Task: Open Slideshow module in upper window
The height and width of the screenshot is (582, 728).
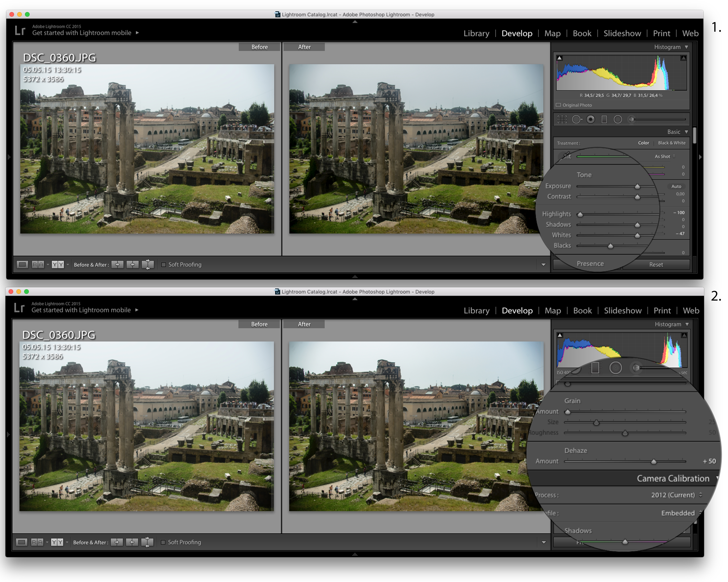Action: coord(622,33)
